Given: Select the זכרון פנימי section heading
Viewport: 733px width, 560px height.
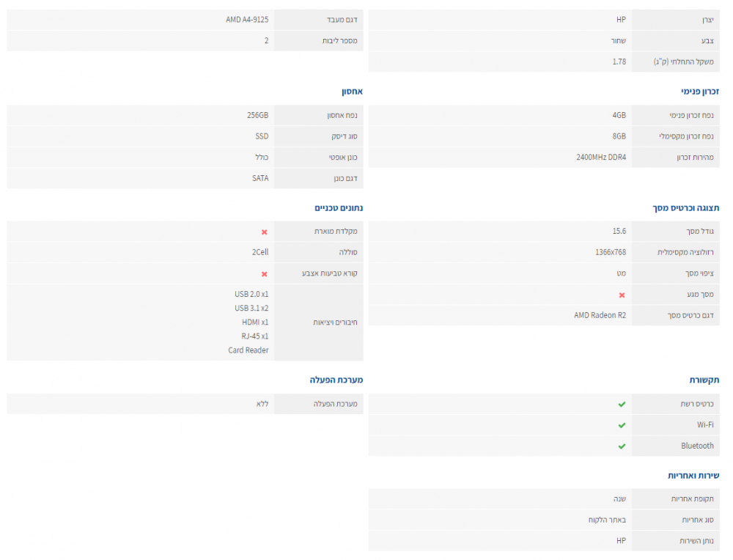Looking at the screenshot, I should 700,92.
